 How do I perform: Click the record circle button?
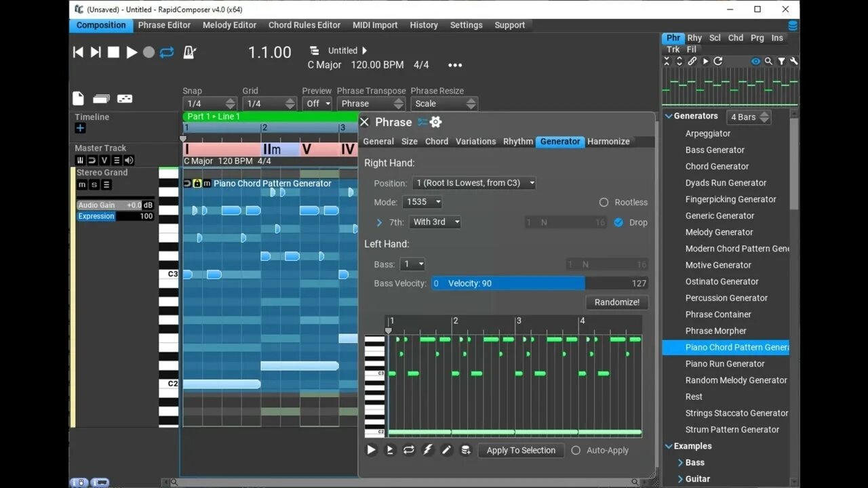tap(149, 52)
